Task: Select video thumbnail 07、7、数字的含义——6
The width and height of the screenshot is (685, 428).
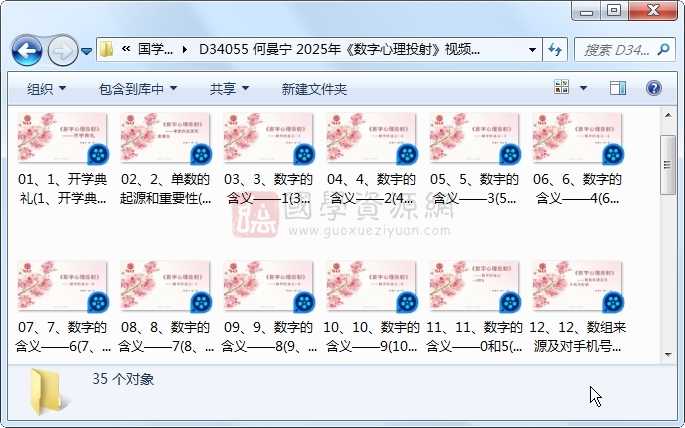Action: pos(62,286)
